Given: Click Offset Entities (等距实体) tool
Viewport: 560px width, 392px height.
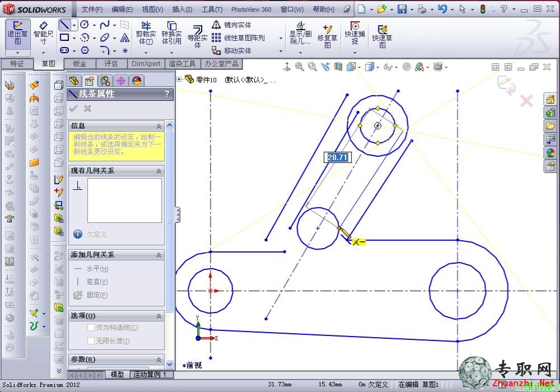Looking at the screenshot, I should [197, 36].
